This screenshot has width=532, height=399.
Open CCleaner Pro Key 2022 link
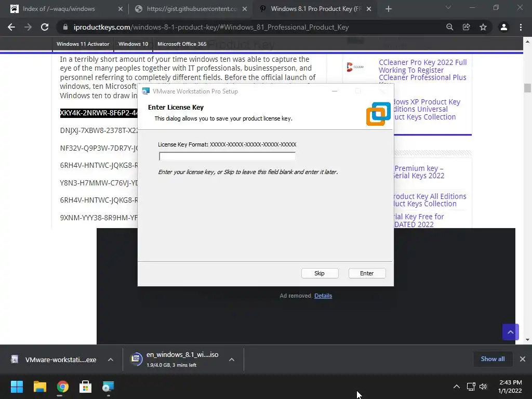(422, 70)
